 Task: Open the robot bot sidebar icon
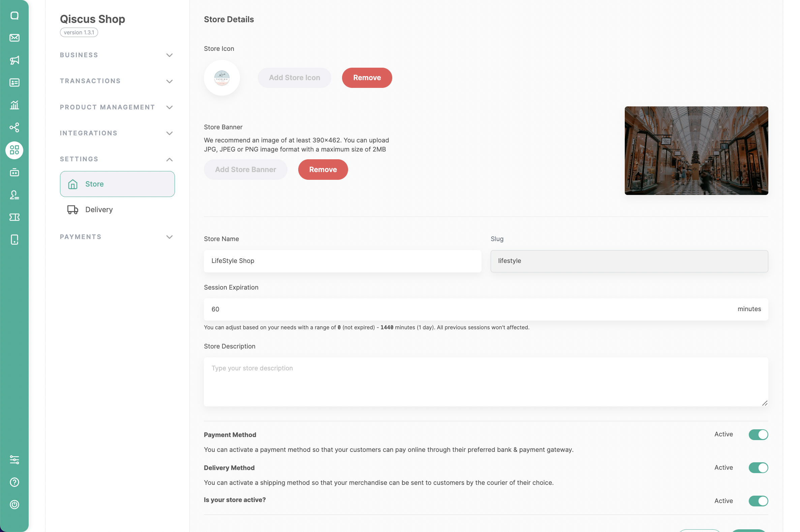point(14,172)
